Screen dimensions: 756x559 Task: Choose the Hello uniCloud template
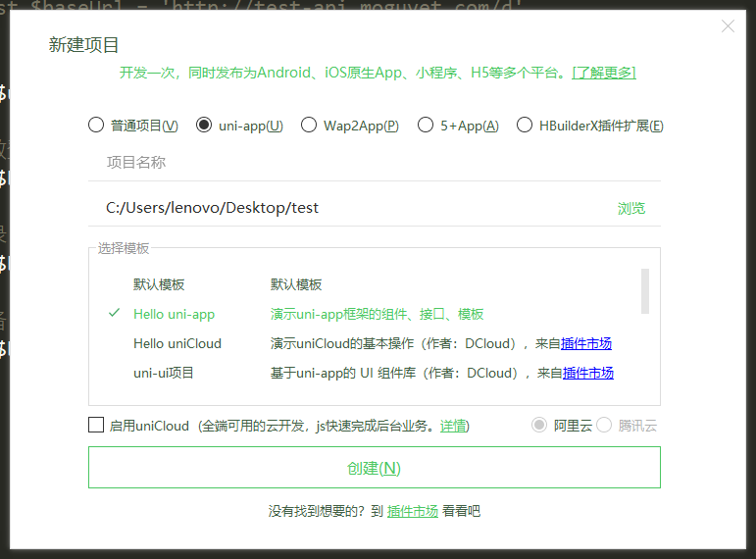(177, 344)
